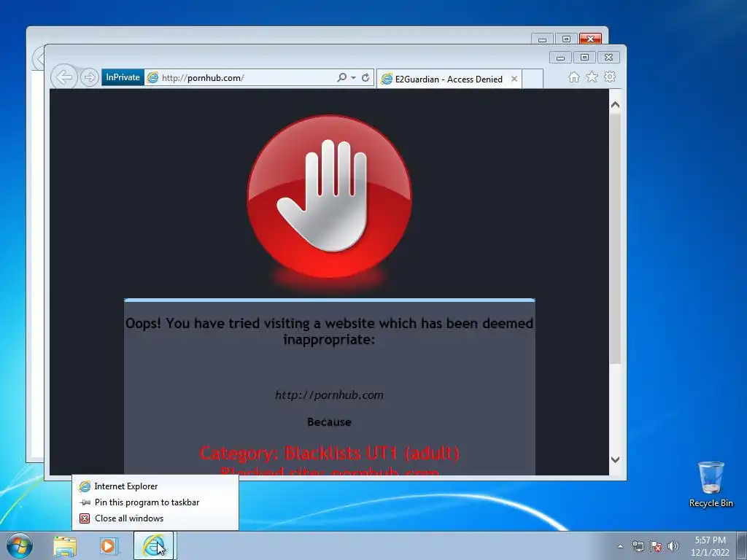Open the Windows Start button
This screenshot has height=560, width=747.
[20, 545]
